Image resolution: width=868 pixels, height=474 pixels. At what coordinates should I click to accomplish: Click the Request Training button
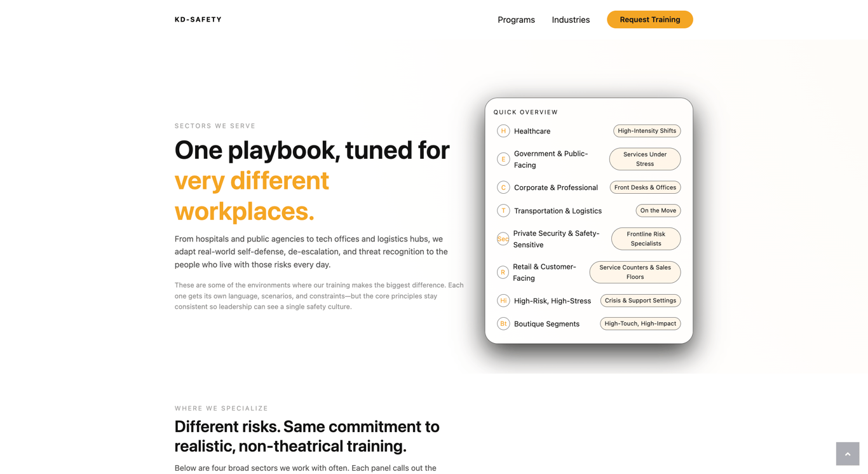(x=649, y=20)
